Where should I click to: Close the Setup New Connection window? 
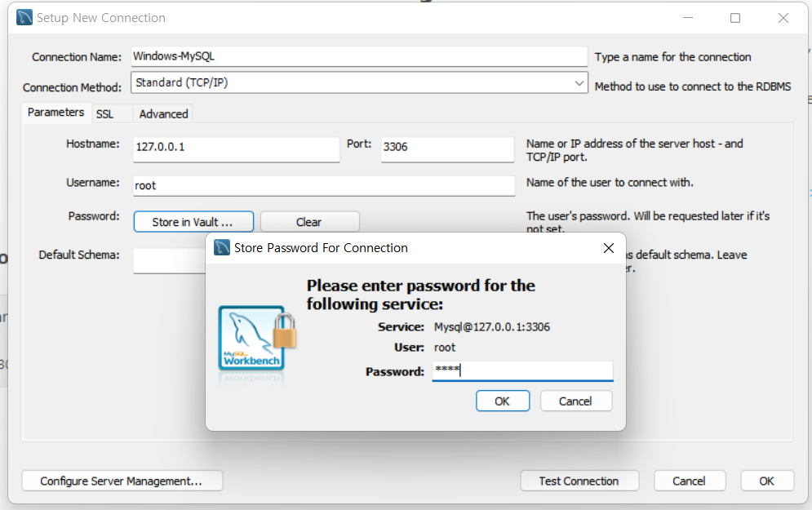783,18
